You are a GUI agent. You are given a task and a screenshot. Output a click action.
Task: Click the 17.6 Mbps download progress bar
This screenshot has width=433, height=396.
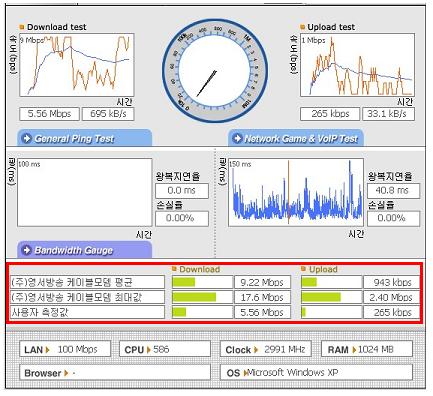[202, 297]
